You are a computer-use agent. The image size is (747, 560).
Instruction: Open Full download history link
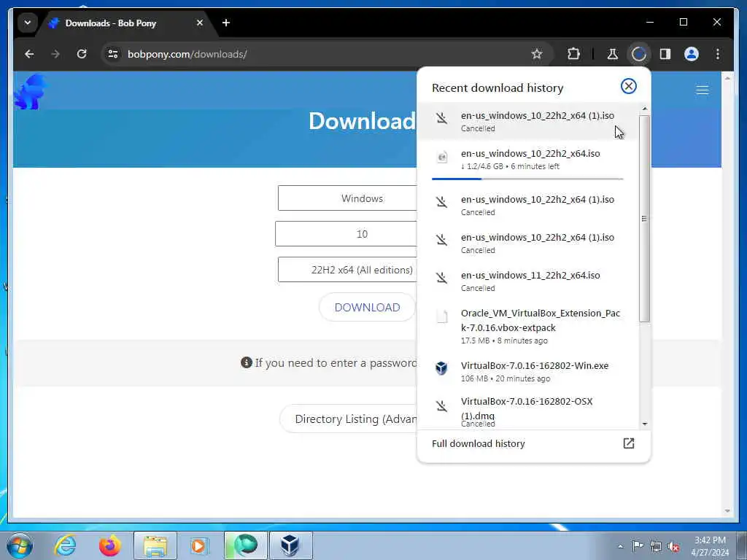point(479,444)
